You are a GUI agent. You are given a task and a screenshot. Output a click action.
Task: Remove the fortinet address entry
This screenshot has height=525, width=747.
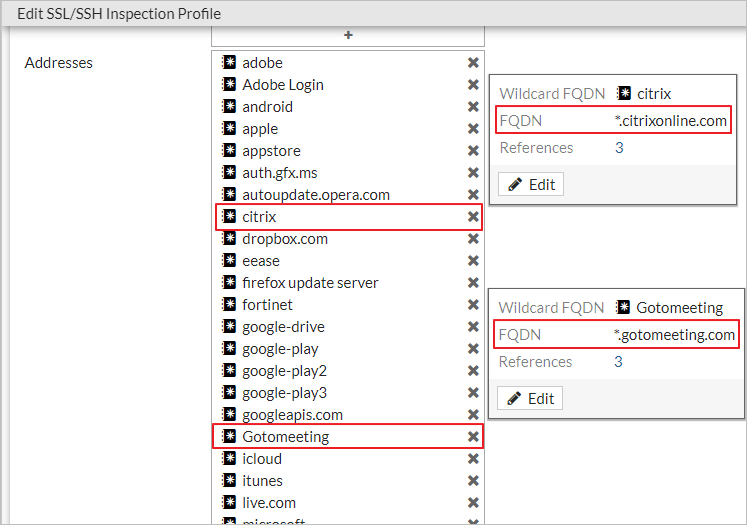coord(473,304)
